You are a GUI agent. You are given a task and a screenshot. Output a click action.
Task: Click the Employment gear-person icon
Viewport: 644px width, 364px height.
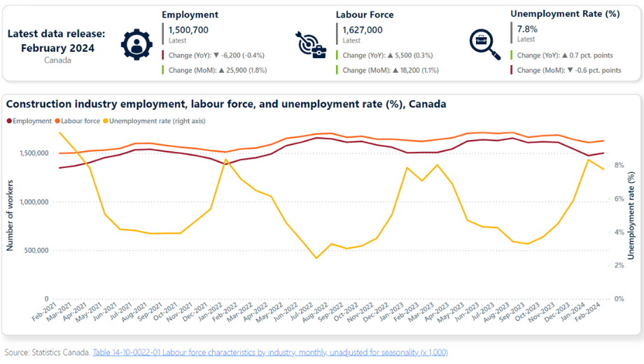[x=136, y=44]
